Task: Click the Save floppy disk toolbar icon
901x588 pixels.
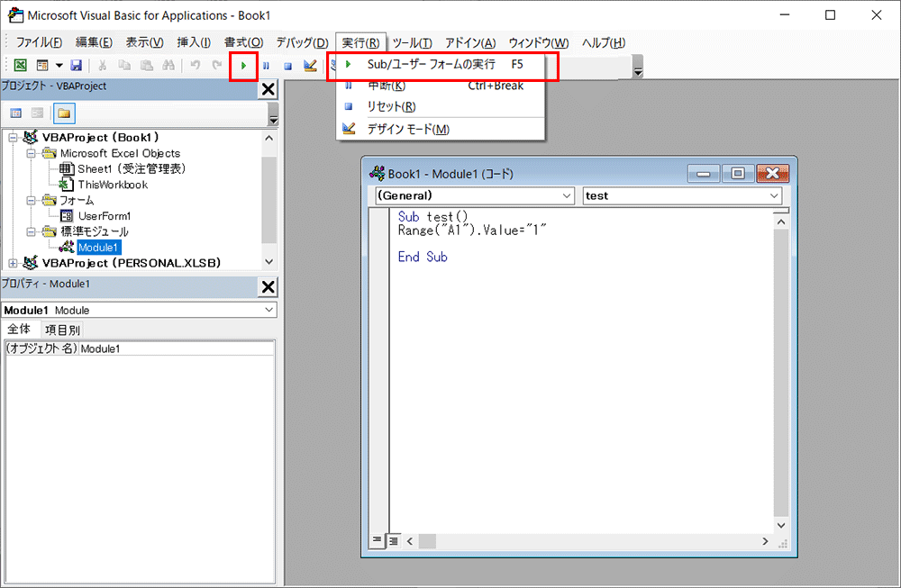Action: 77,66
